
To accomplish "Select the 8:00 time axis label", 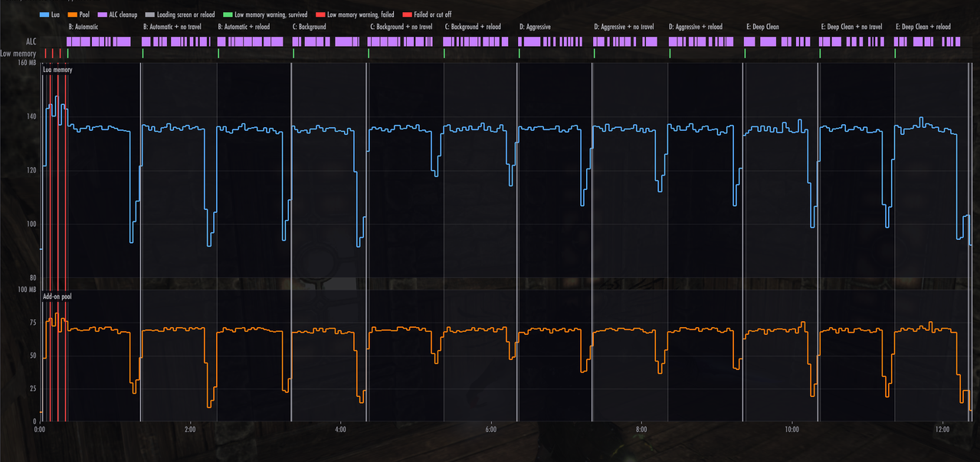I will pos(641,430).
